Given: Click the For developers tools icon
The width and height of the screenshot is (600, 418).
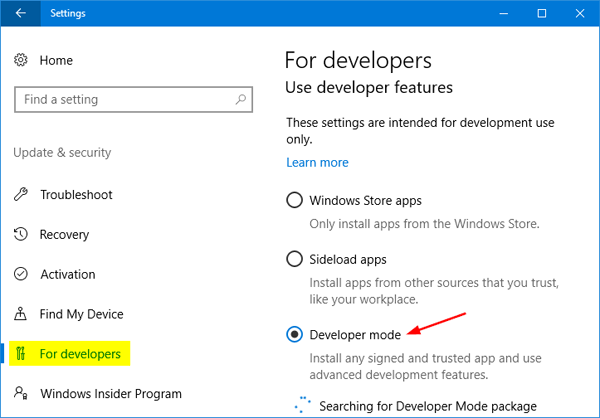Looking at the screenshot, I should point(21,354).
